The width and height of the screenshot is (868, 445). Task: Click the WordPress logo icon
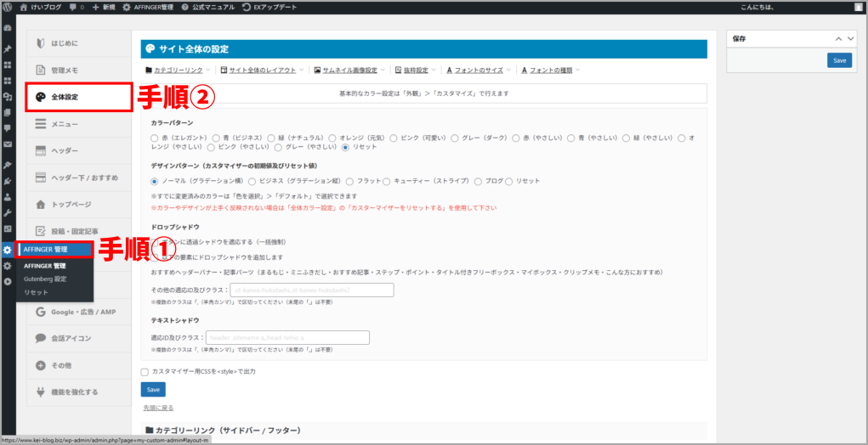click(8, 7)
